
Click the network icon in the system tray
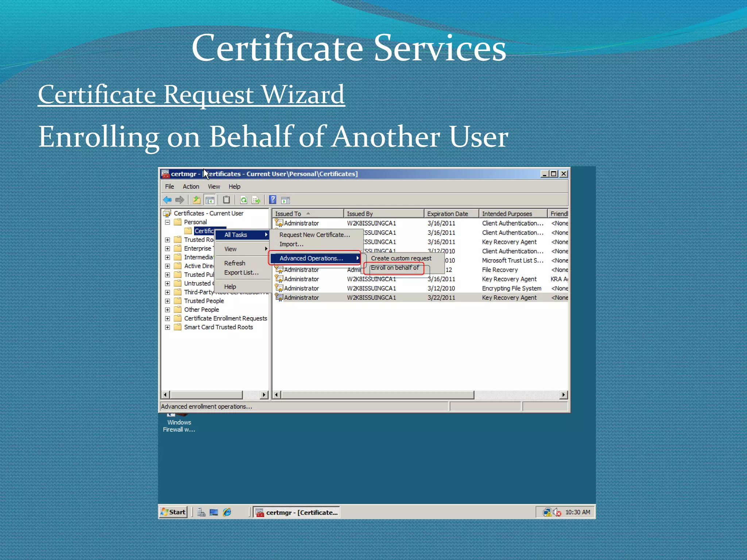click(x=547, y=513)
